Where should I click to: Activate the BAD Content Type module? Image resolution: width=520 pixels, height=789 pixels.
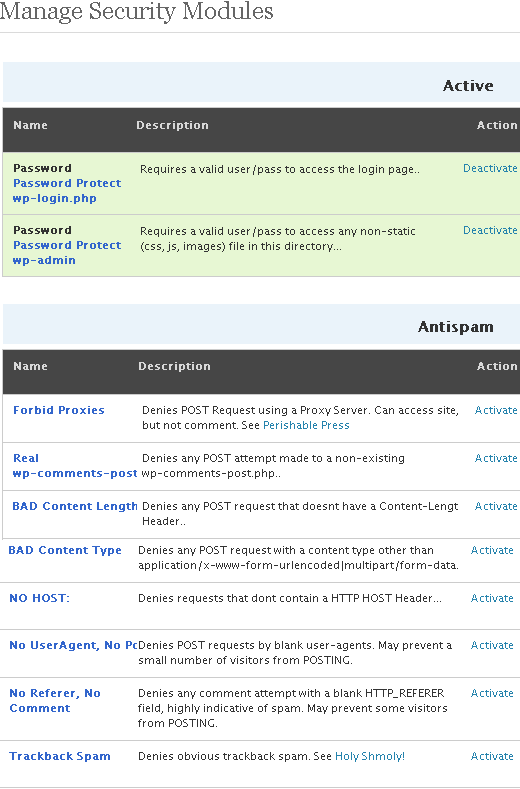point(492,550)
